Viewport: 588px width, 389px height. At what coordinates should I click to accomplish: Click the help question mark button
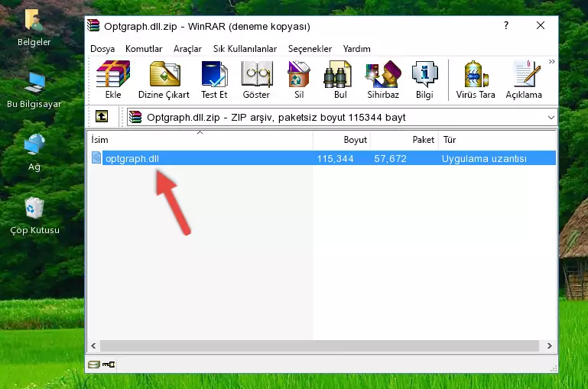tap(506, 25)
